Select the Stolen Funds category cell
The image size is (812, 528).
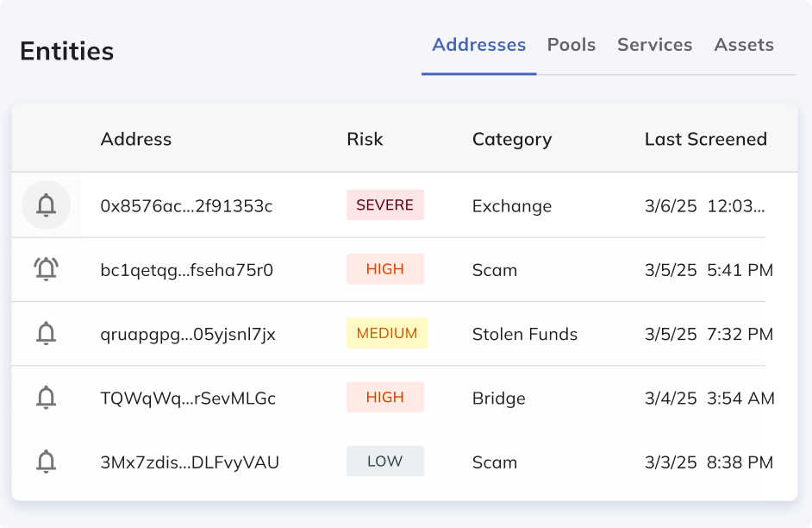[524, 334]
